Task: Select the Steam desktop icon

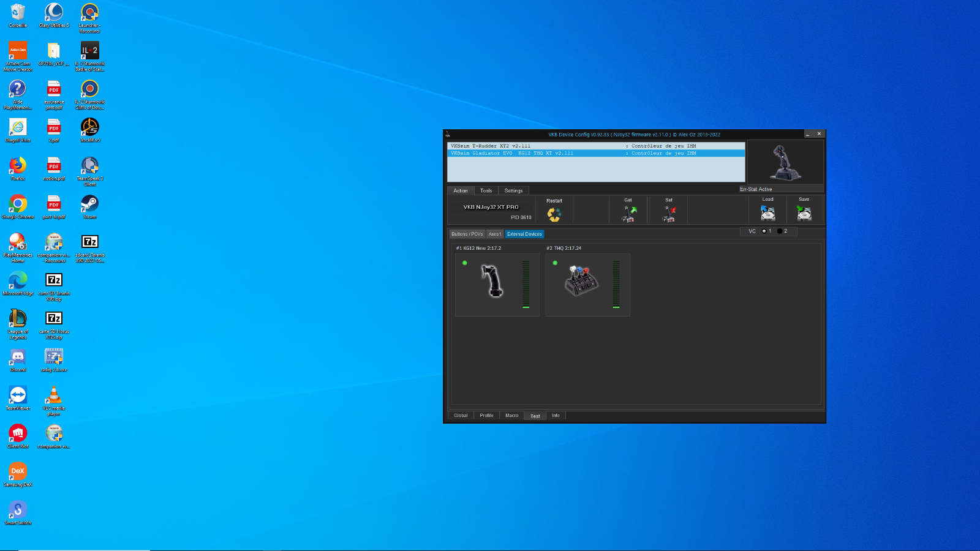Action: tap(89, 207)
